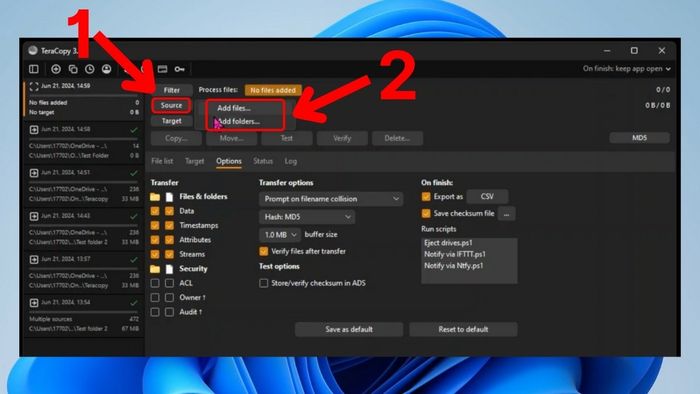The height and width of the screenshot is (394, 700).
Task: Toggle folder-column Data checkbox
Action: coord(155,211)
